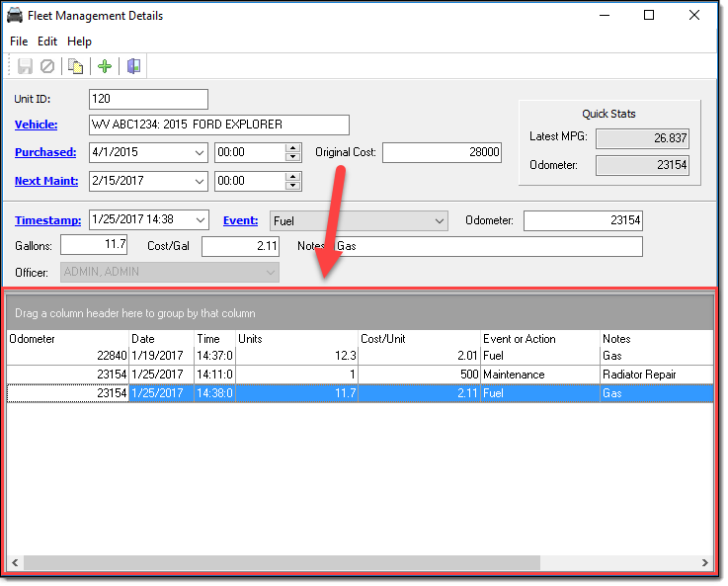Click the Copy record toolbar icon

(x=75, y=66)
